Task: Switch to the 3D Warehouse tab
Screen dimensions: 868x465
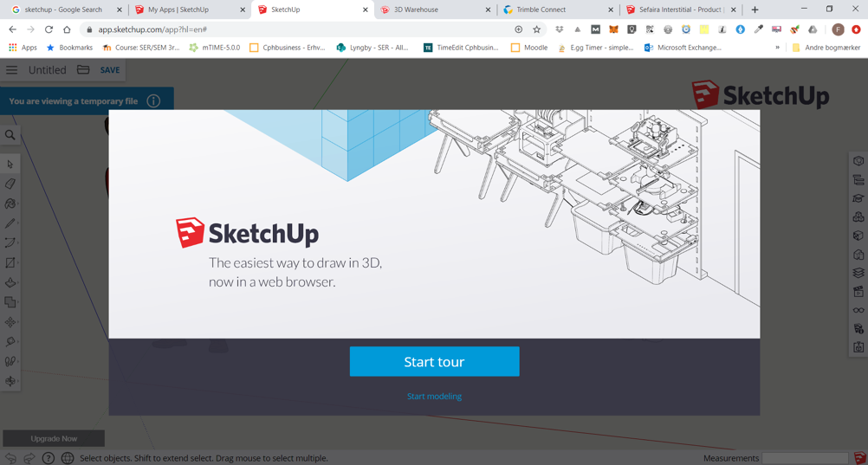Action: pos(435,10)
